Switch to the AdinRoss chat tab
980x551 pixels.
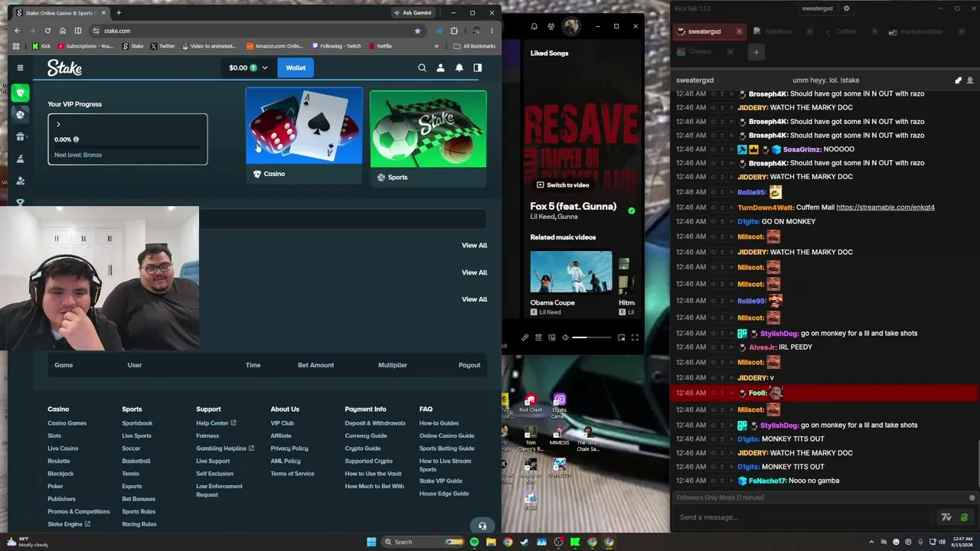click(778, 31)
